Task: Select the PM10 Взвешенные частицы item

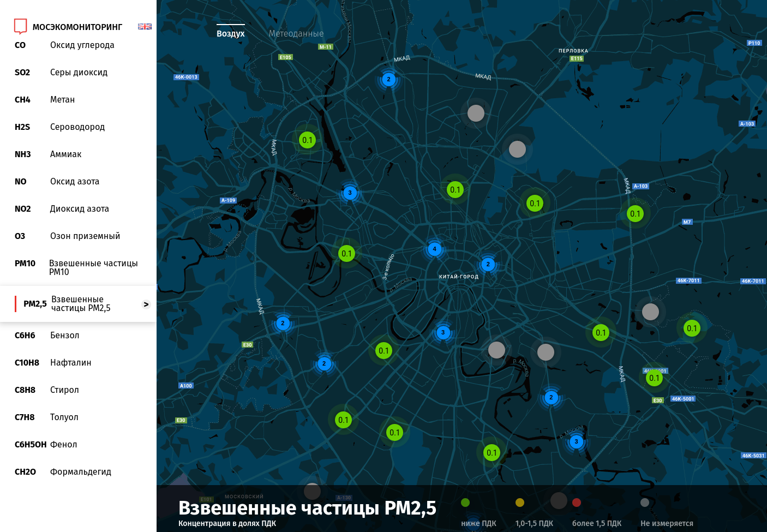Action: (76, 267)
